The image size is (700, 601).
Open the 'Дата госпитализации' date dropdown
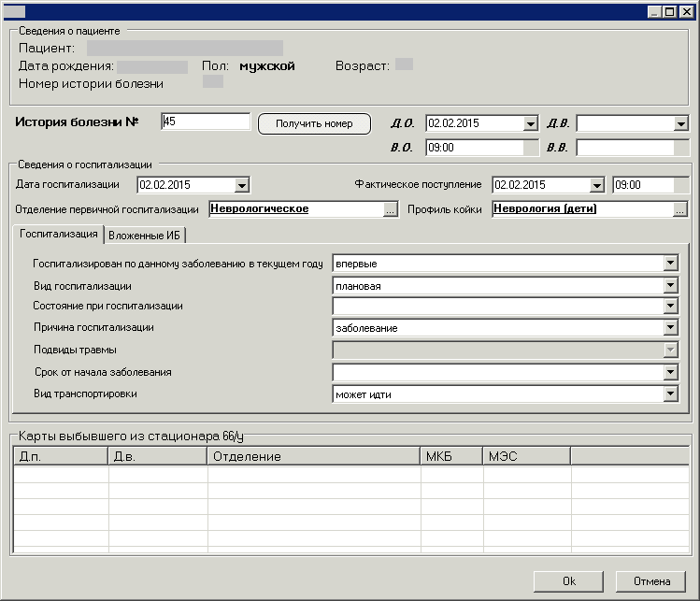(x=241, y=185)
